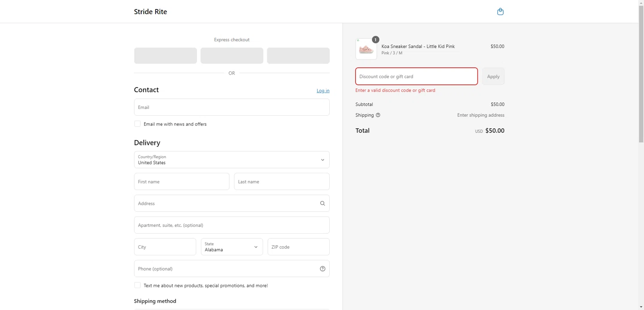Viewport: 644px width, 310px height.
Task: Enable 'Email me with news and offers'
Action: point(137,124)
